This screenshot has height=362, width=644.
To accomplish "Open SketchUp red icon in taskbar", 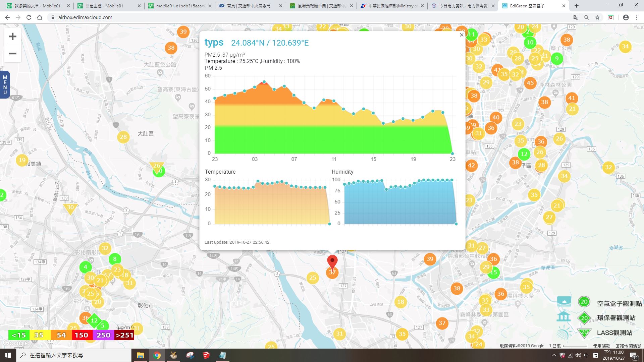I will [x=206, y=355].
